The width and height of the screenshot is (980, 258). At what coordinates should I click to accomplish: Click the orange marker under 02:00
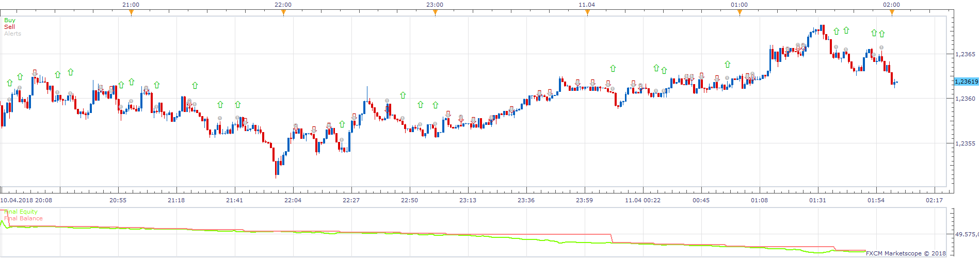pos(892,13)
